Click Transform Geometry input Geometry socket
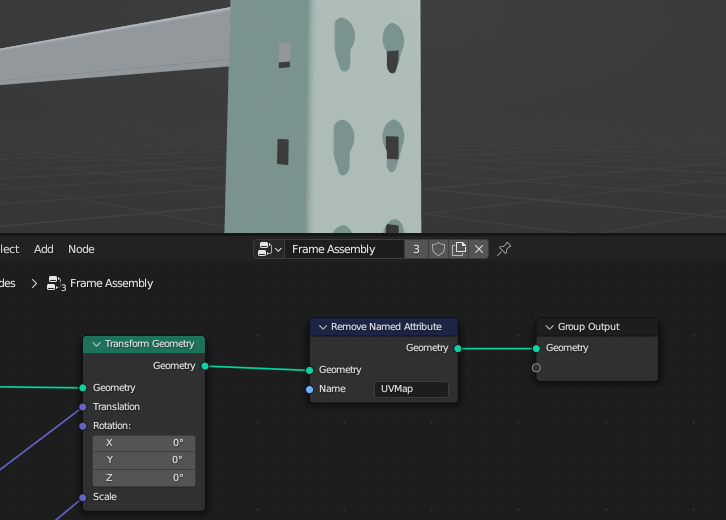The image size is (726, 520). pos(83,388)
